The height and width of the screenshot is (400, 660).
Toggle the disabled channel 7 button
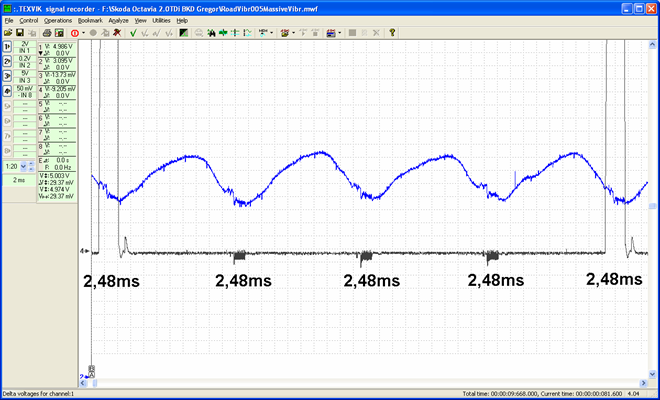pyautogui.click(x=7, y=136)
